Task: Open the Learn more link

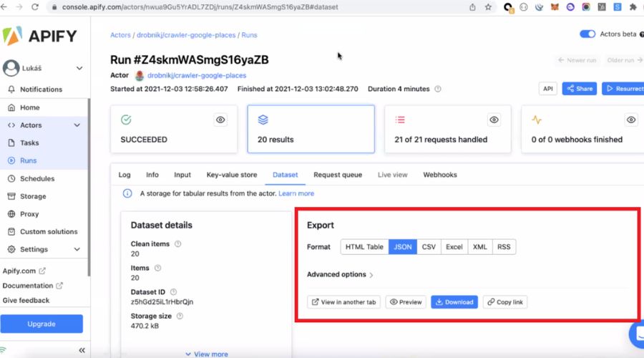Action: click(x=296, y=193)
